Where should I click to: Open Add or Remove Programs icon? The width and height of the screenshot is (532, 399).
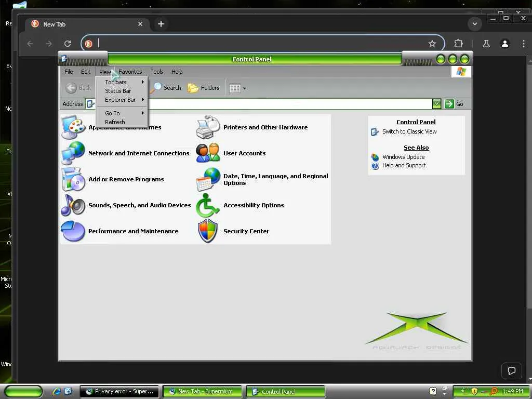click(73, 179)
